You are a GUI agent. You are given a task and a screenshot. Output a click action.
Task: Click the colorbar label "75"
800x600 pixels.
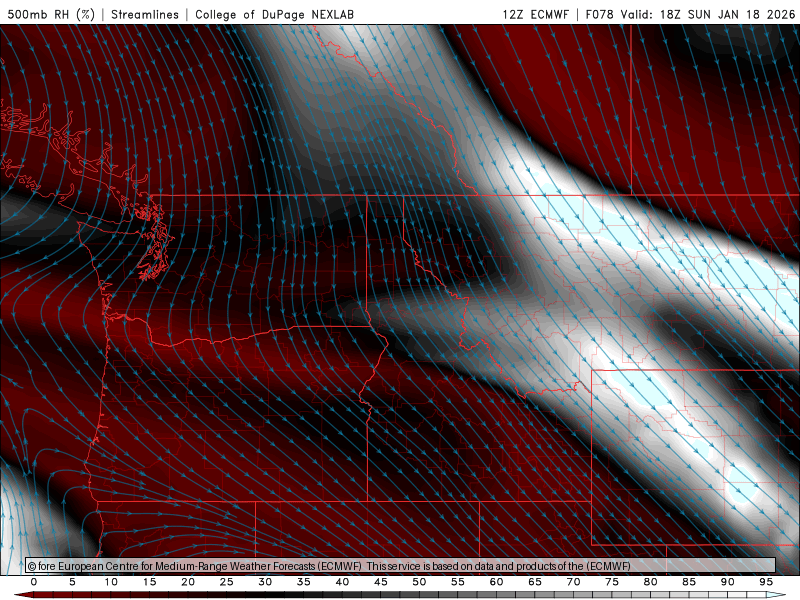612,582
